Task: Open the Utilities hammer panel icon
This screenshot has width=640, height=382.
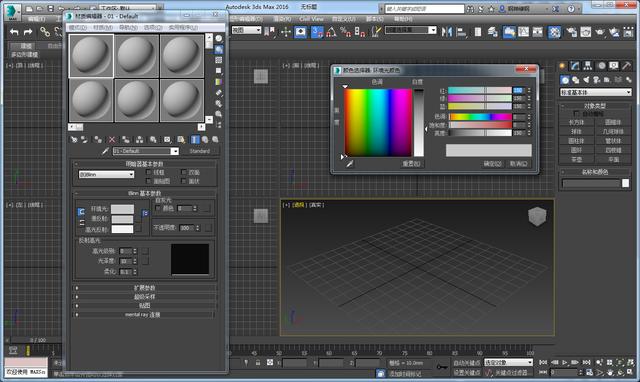Action: pyautogui.click(x=626, y=66)
